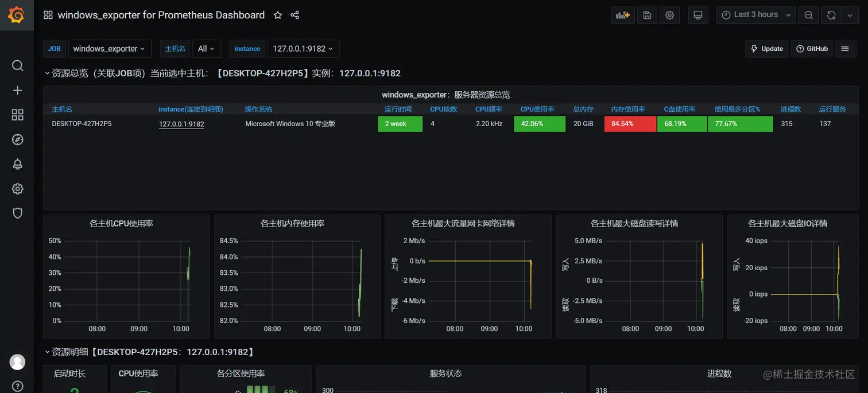
Task: Sort table by 主机名 column header
Action: coord(62,109)
